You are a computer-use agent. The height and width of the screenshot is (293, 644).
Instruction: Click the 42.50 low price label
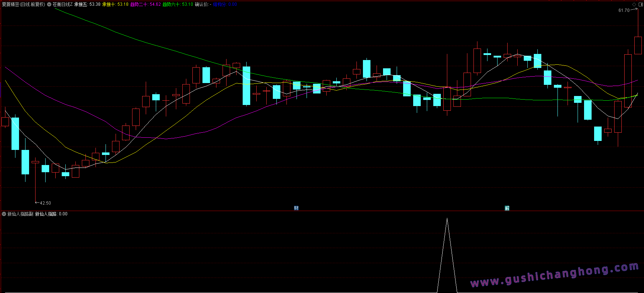click(45, 203)
